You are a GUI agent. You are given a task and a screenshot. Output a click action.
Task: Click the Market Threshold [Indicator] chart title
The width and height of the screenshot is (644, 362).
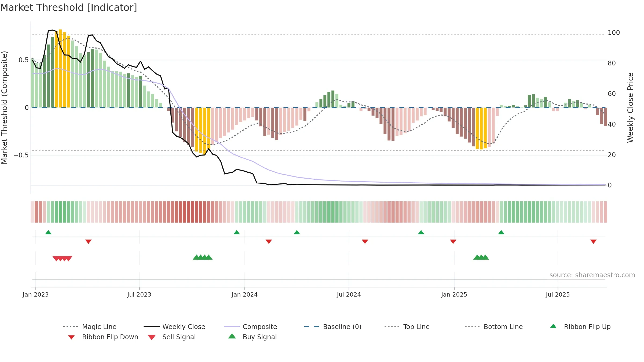(69, 8)
